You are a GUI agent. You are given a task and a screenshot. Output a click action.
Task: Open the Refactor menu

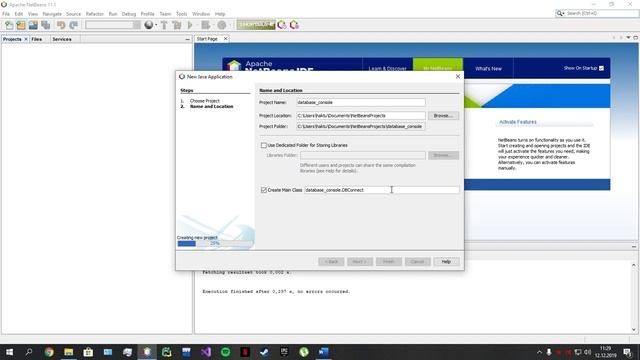pyautogui.click(x=95, y=14)
